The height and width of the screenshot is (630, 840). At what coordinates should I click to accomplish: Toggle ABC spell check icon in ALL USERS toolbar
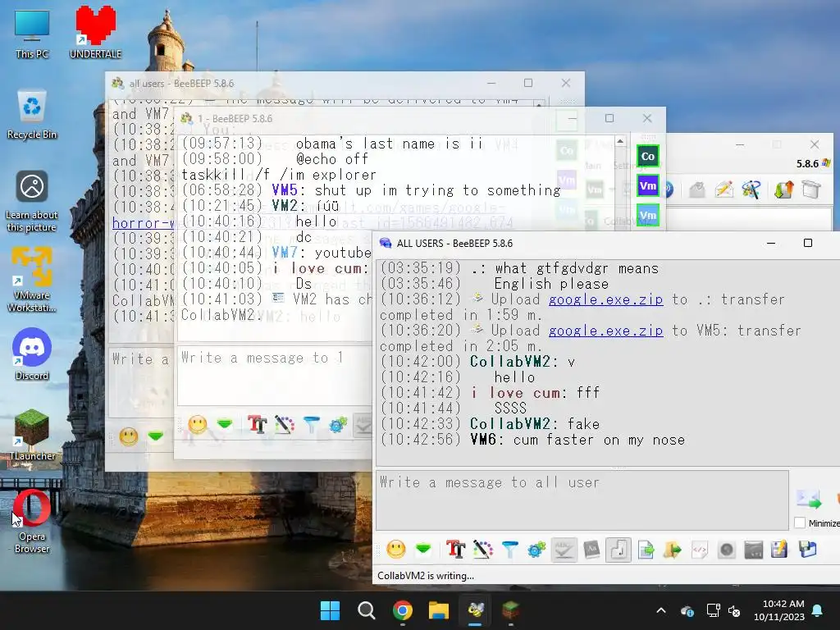click(x=564, y=550)
